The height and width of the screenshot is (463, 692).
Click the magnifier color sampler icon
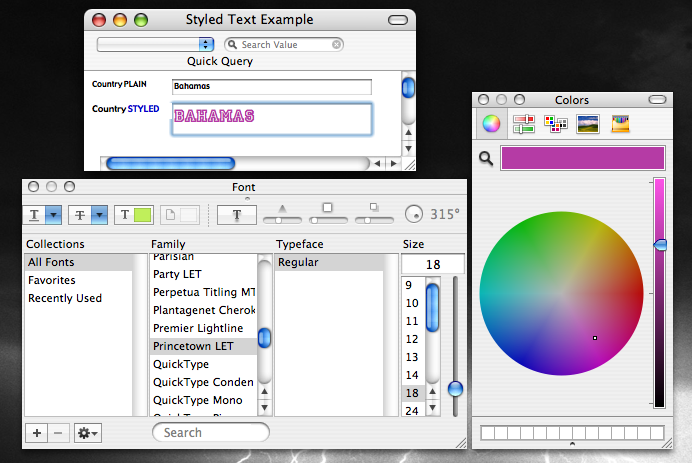click(x=486, y=158)
